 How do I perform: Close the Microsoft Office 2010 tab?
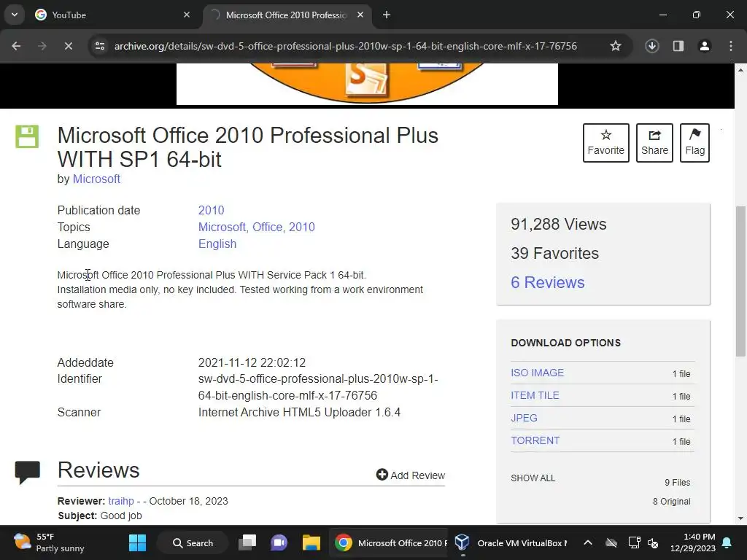[x=360, y=15]
